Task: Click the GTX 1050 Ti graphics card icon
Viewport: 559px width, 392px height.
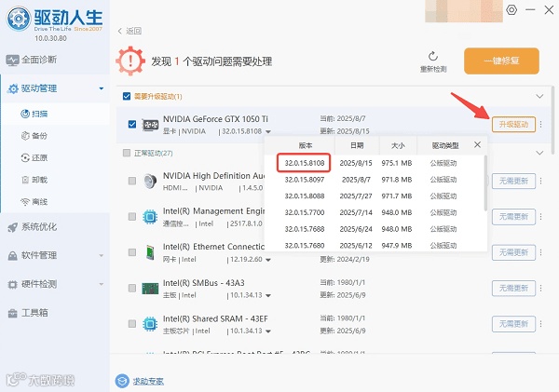Action: [150, 125]
